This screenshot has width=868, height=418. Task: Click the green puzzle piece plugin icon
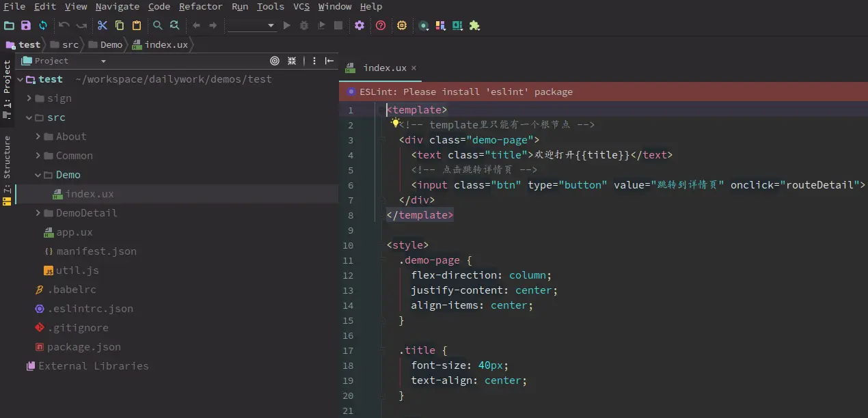474,25
